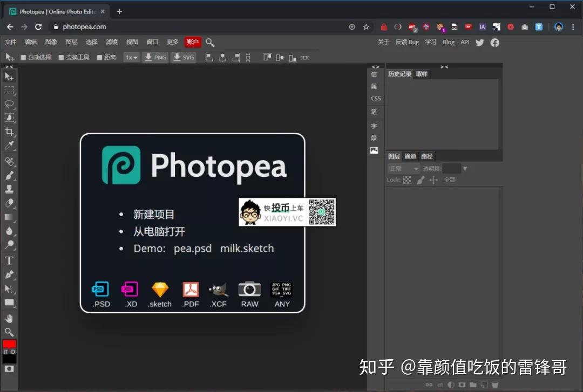The height and width of the screenshot is (392, 583).
Task: Open the 图像 menu
Action: click(x=51, y=42)
